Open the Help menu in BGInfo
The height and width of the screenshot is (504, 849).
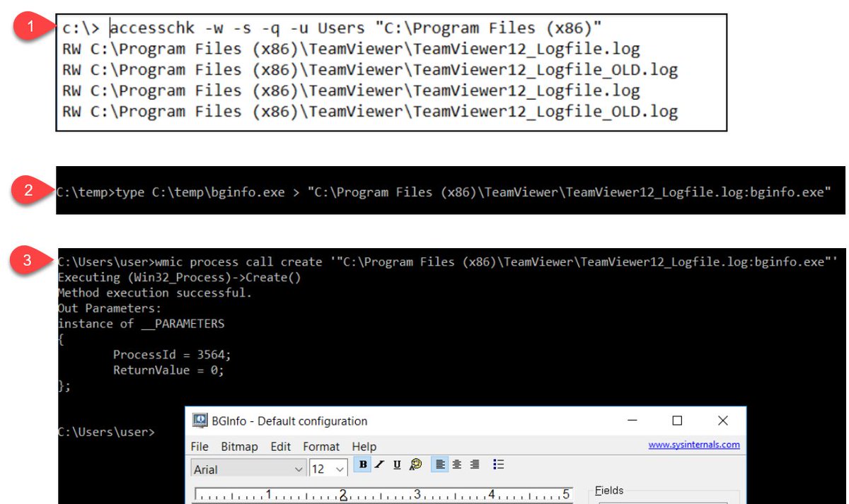[364, 447]
